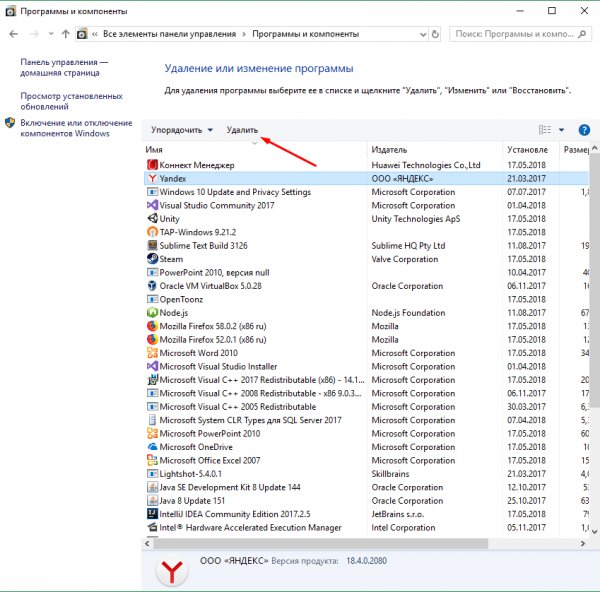The height and width of the screenshot is (592, 600).
Task: Open the Упорядочить dropdown menu
Action: [x=182, y=130]
